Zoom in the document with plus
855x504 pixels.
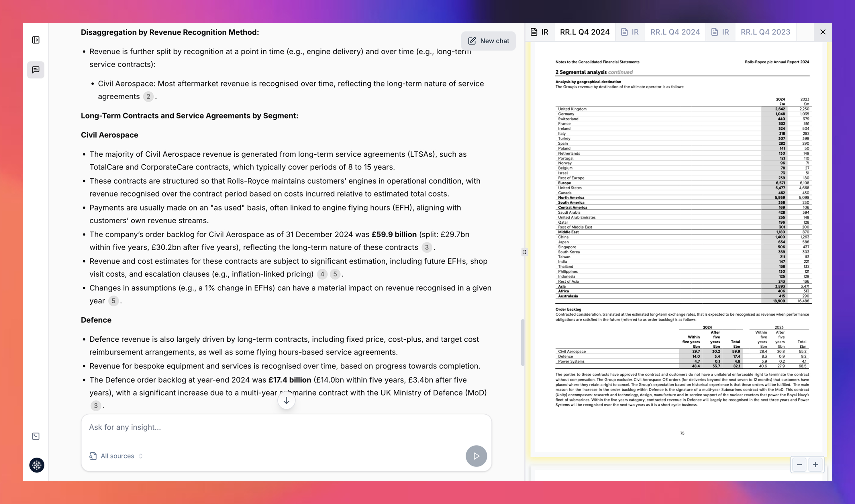[x=815, y=464]
